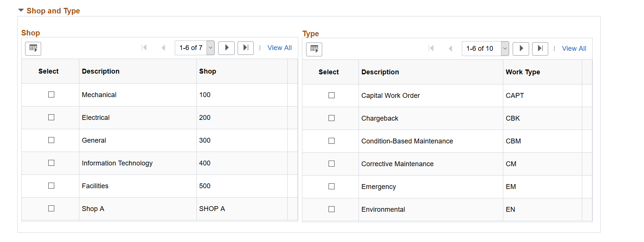
Task: Check the Facilities shop row
Action: (x=51, y=186)
